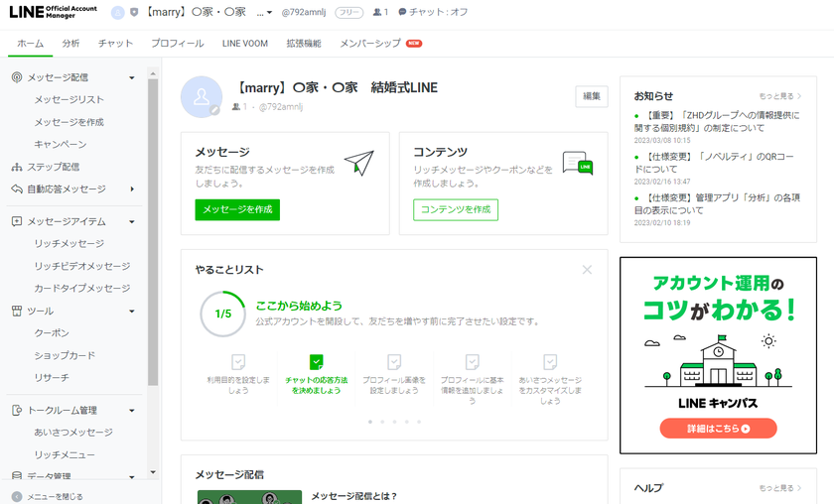Click the chat status オフ indicator

[x=433, y=12]
